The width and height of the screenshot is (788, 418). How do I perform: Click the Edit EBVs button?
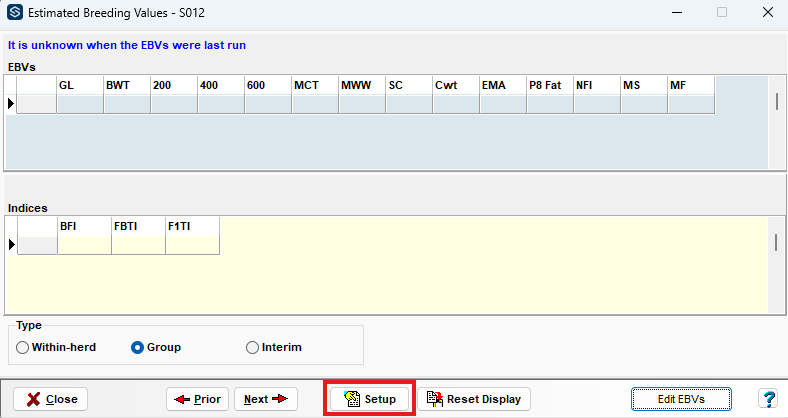click(681, 398)
